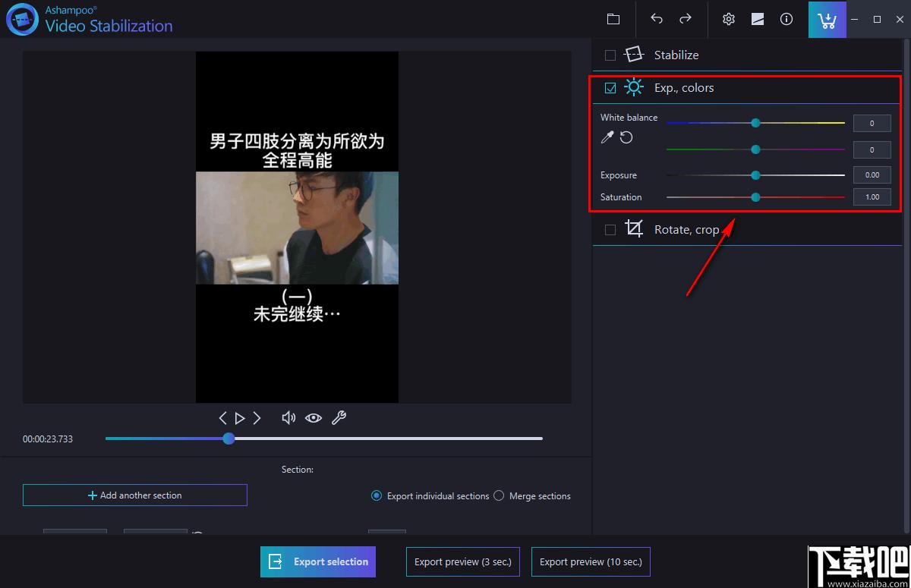The image size is (911, 588).
Task: Click the video preview frame
Action: [x=297, y=227]
